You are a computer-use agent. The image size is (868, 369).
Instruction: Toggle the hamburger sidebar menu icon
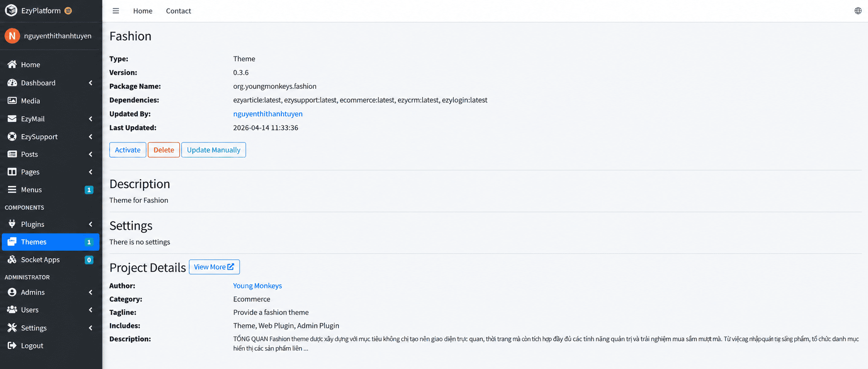[x=116, y=11]
